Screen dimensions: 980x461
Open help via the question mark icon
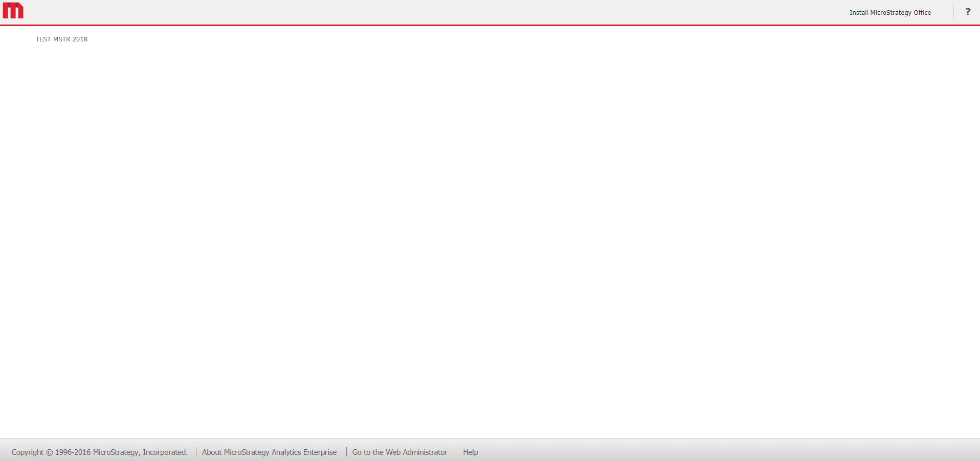click(x=967, y=12)
